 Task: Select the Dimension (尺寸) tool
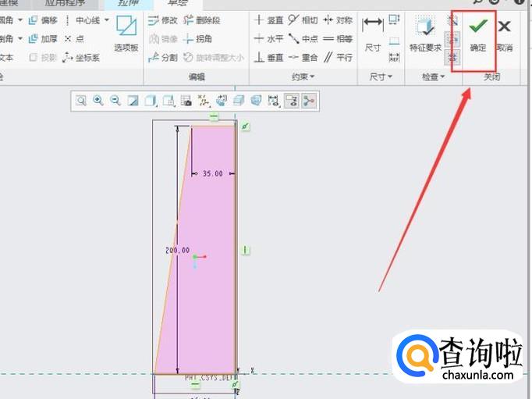pos(373,34)
